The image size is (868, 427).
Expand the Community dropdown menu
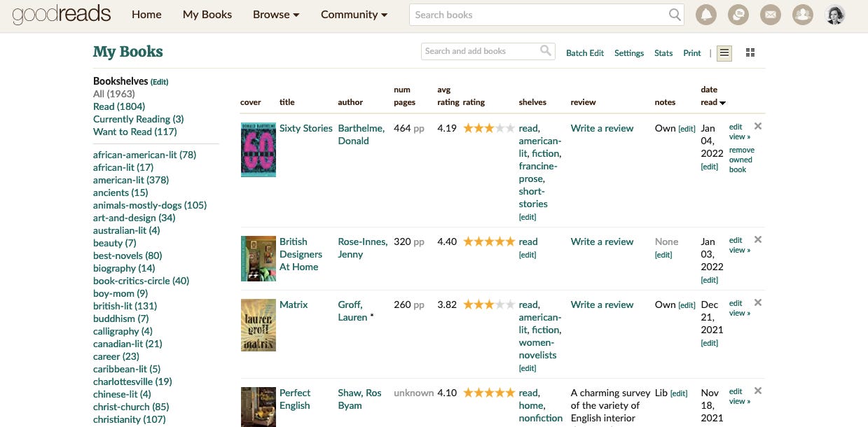coord(354,15)
